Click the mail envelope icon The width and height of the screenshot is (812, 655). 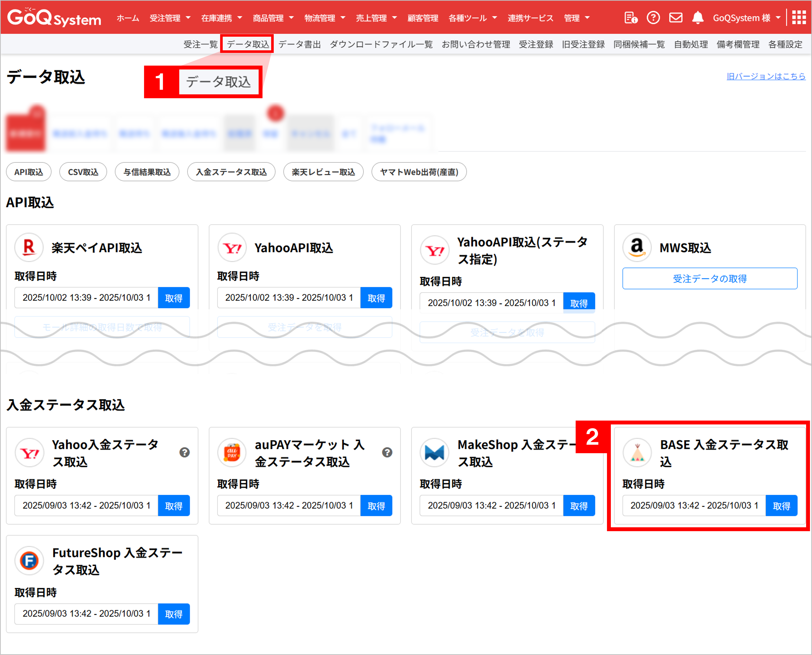pos(676,17)
